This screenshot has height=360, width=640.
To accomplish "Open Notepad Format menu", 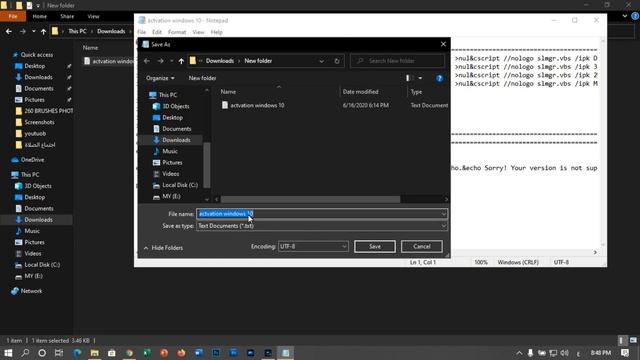I will pyautogui.click(x=177, y=32).
